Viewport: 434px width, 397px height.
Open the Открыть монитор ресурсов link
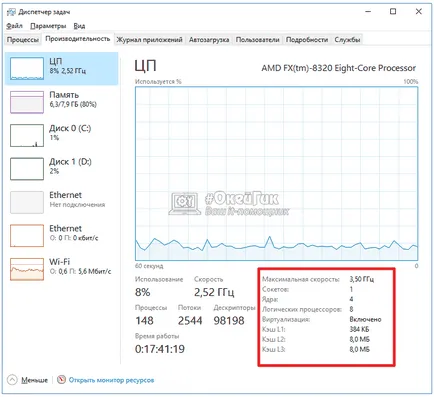point(111,380)
